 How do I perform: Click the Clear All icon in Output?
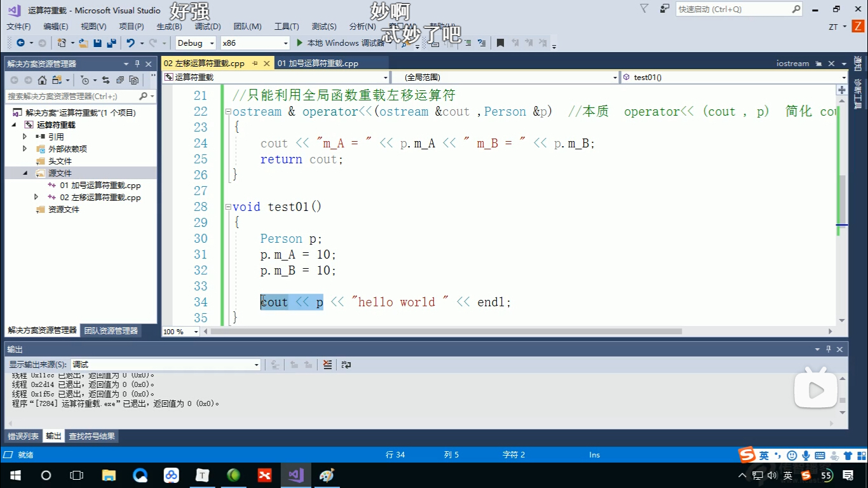tap(327, 365)
